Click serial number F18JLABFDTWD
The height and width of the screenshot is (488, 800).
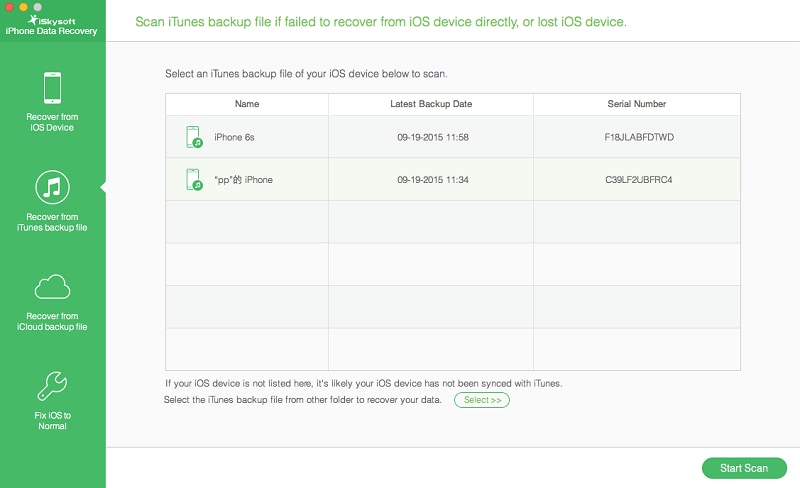click(639, 137)
